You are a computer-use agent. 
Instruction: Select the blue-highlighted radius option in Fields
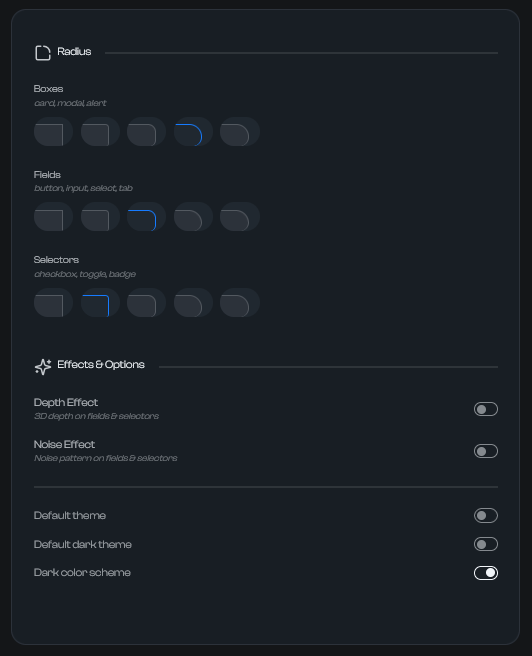pos(146,217)
